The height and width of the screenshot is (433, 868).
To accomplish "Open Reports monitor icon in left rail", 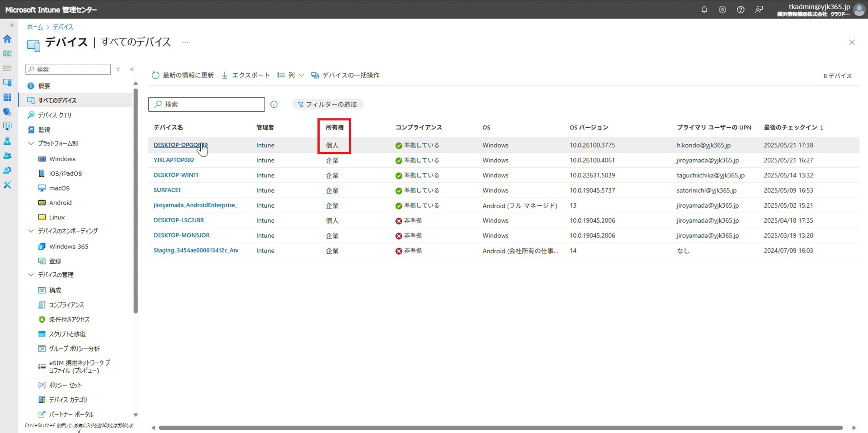I will pyautogui.click(x=7, y=126).
